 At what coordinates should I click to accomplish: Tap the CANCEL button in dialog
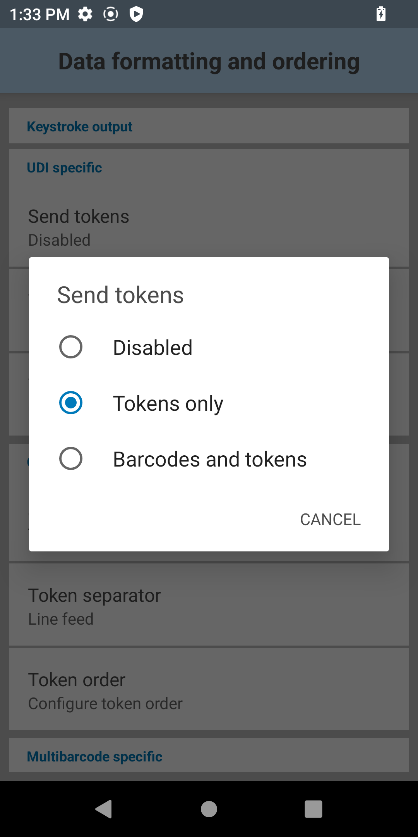[330, 519]
